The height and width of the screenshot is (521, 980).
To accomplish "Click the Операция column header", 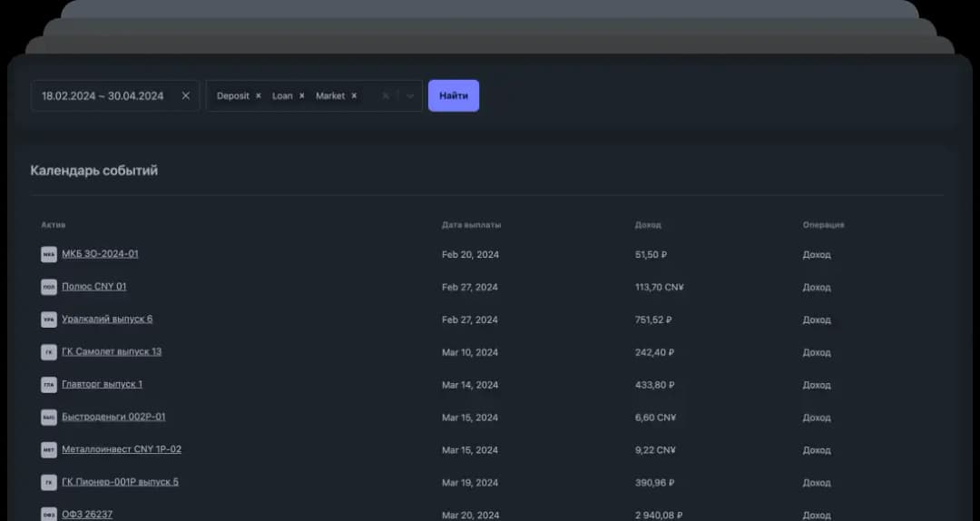I will click(823, 224).
